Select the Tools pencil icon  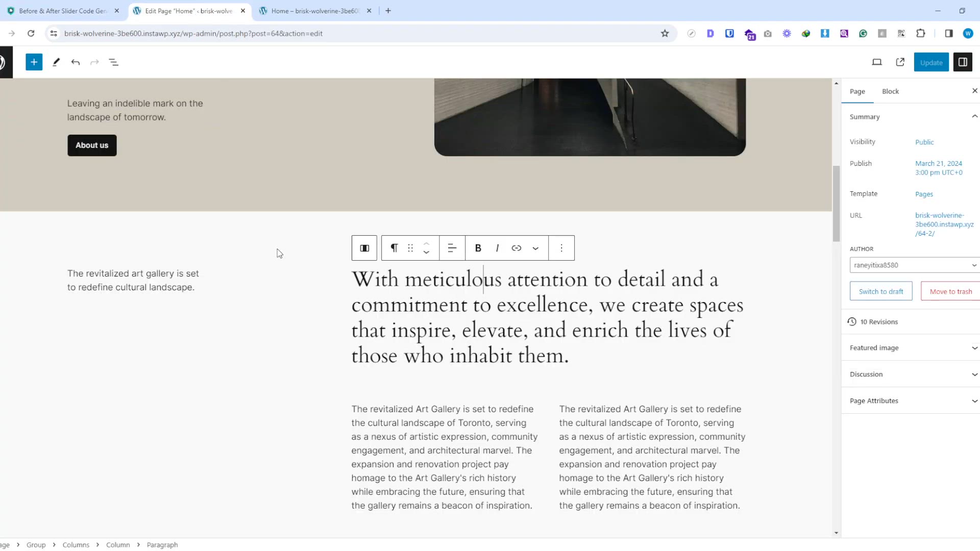point(56,62)
